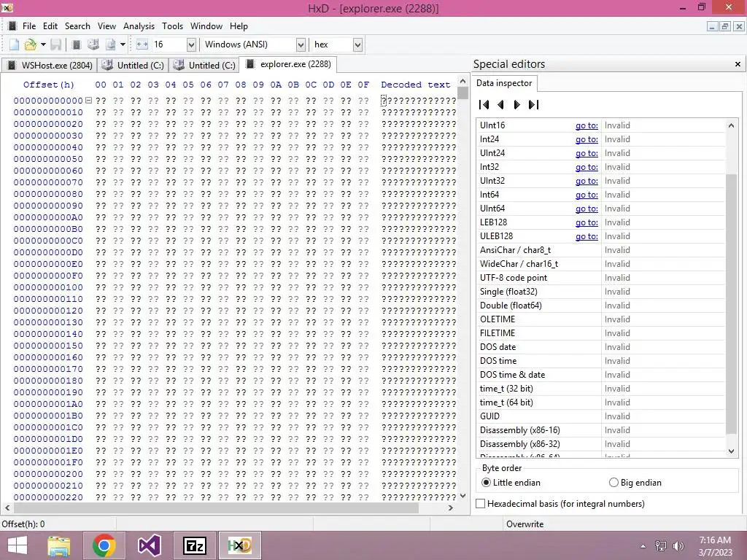Open File Explorer from the taskbar

pos(59,545)
